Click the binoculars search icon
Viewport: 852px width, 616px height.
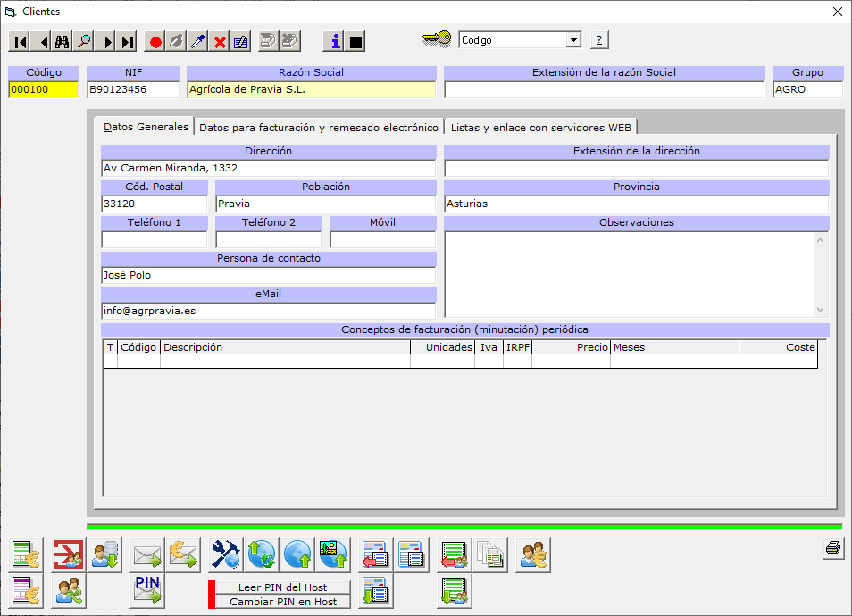(63, 41)
